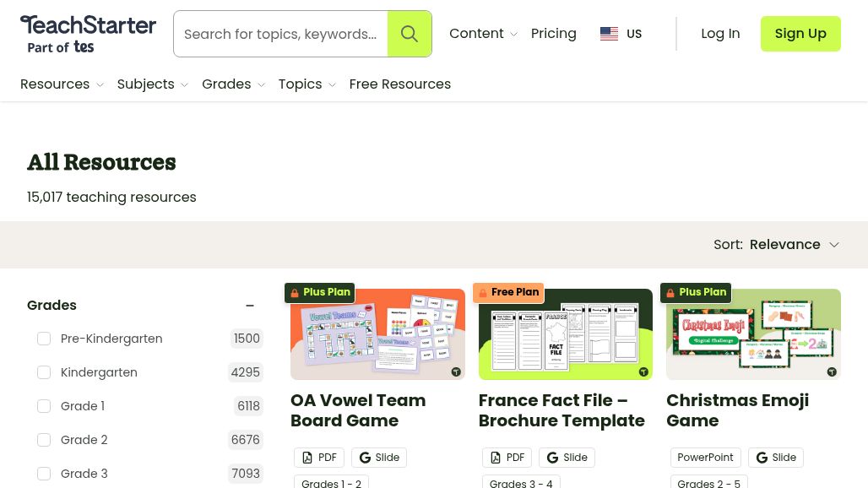
Task: Enable the Kindergarten checkbox filter
Action: (x=44, y=372)
